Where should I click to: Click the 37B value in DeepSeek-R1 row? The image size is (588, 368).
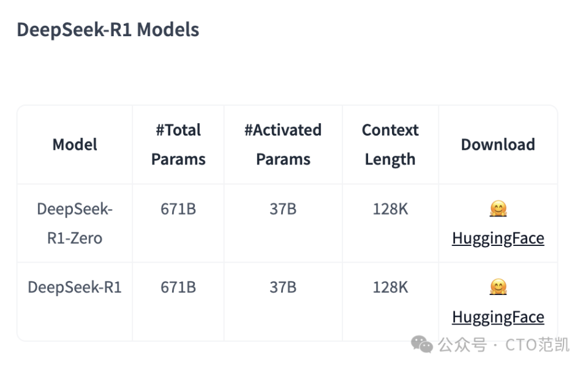tap(283, 287)
